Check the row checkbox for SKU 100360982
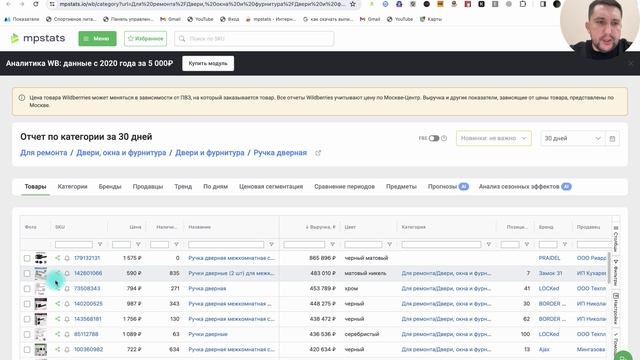The width and height of the screenshot is (640, 360). point(27,350)
